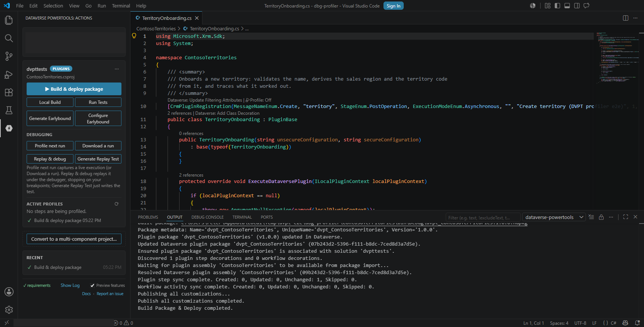Show errors and warnings count in status bar
Image resolution: width=644 pixels, height=327 pixels.
tap(123, 323)
